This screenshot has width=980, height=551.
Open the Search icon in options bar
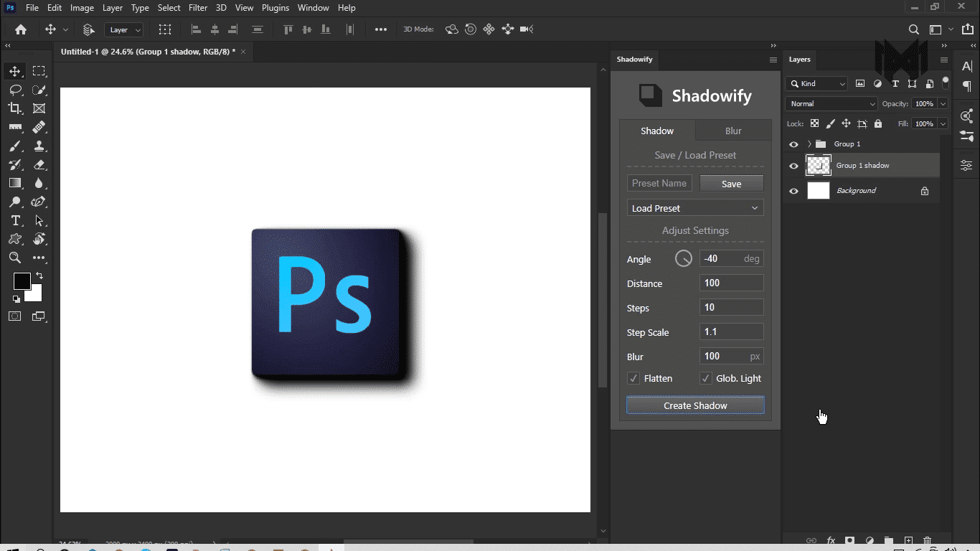[913, 29]
